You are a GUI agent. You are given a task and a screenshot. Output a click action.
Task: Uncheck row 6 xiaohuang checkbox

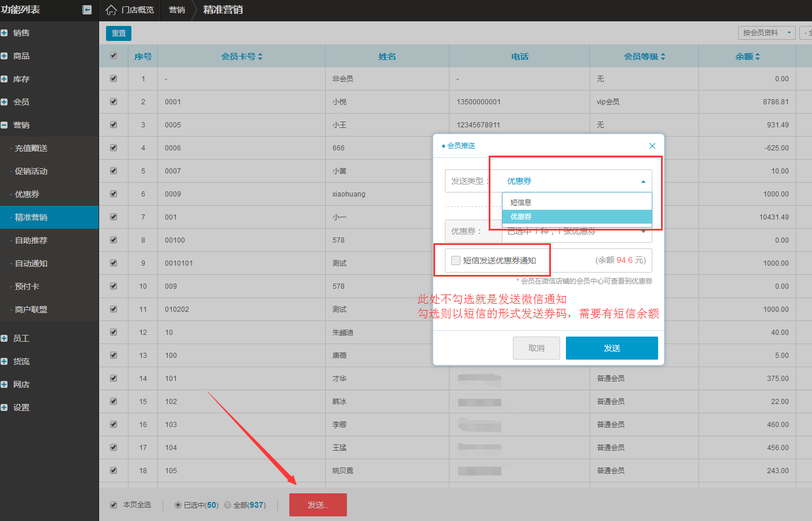(x=114, y=194)
